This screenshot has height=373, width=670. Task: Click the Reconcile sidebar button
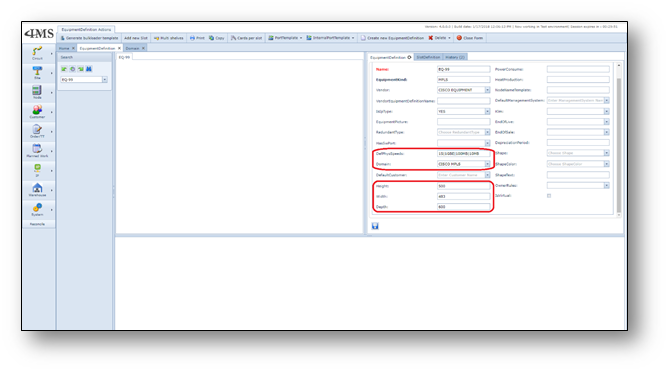[x=37, y=224]
